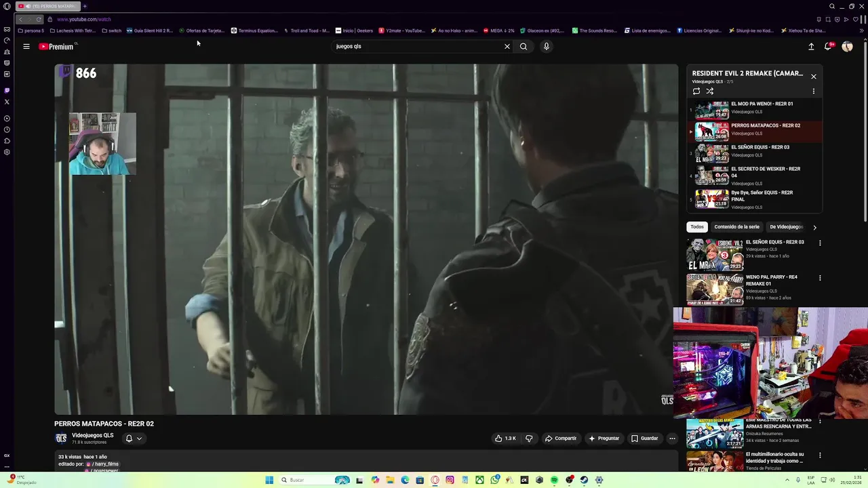Open the Y2mate - YouTube bookmark
This screenshot has width=868, height=488.
pos(402,30)
